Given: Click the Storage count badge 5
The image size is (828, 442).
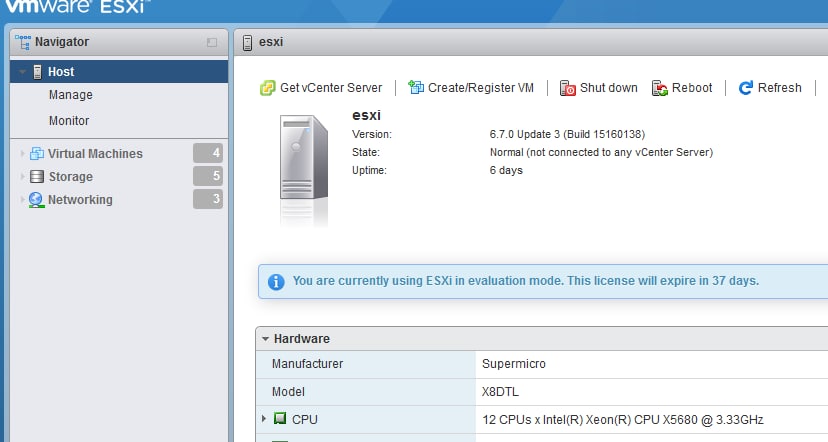Looking at the screenshot, I should pyautogui.click(x=208, y=176).
